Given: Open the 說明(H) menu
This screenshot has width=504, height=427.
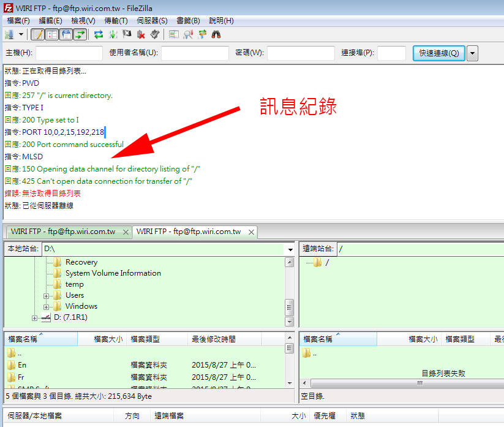Looking at the screenshot, I should coord(222,21).
